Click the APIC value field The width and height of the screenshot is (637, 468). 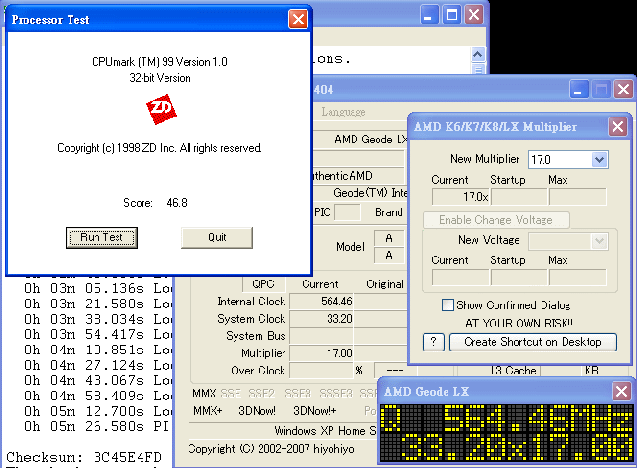click(347, 212)
